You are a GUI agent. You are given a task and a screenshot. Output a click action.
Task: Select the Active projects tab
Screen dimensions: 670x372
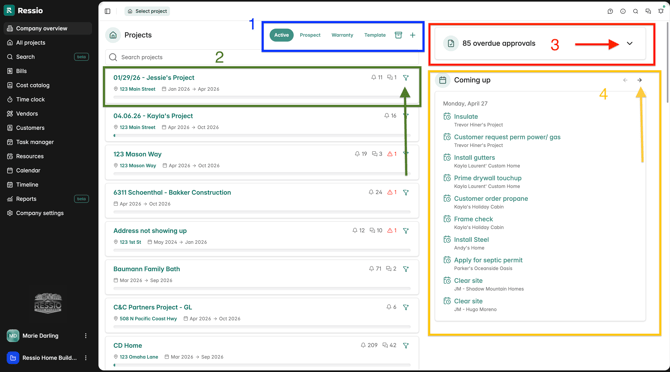pos(282,35)
